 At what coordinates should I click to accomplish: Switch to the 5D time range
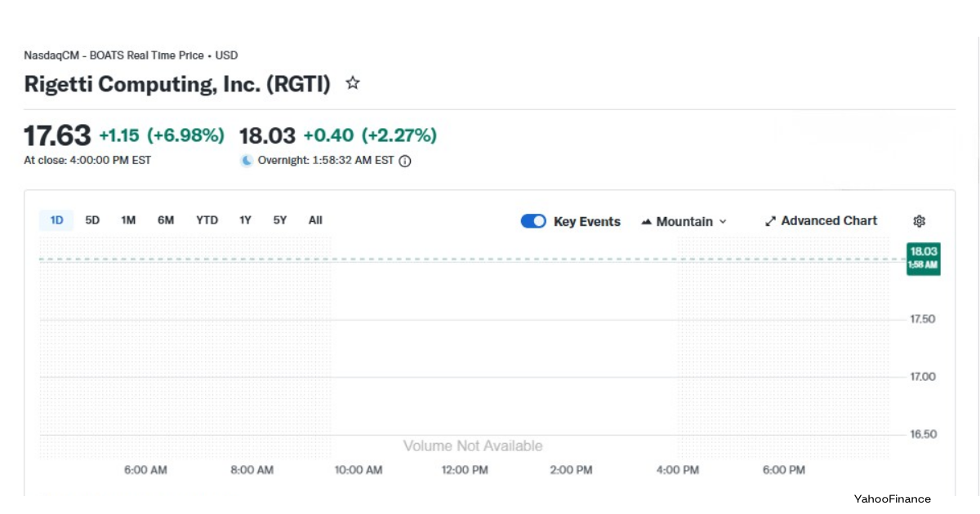tap(91, 219)
